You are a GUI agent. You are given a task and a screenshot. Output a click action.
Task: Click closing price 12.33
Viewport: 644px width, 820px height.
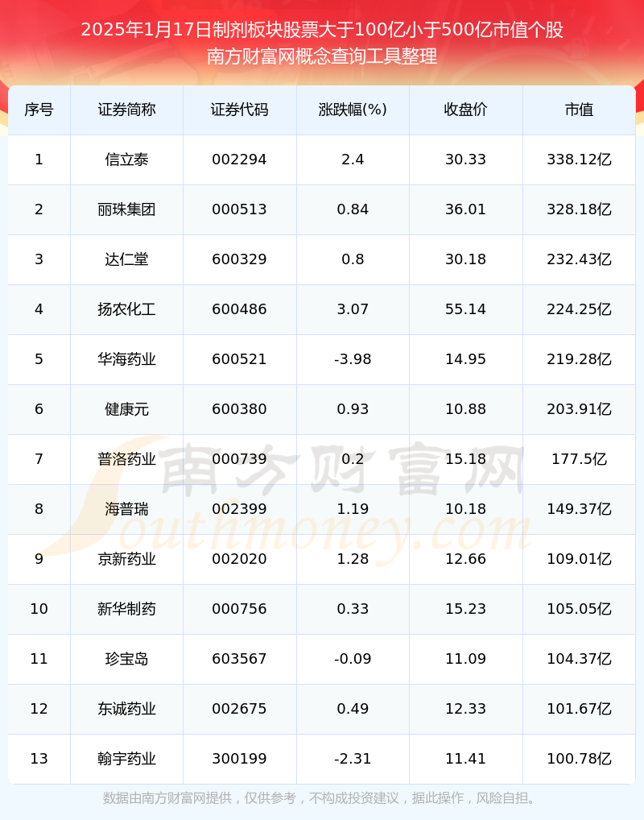pyautogui.click(x=466, y=709)
